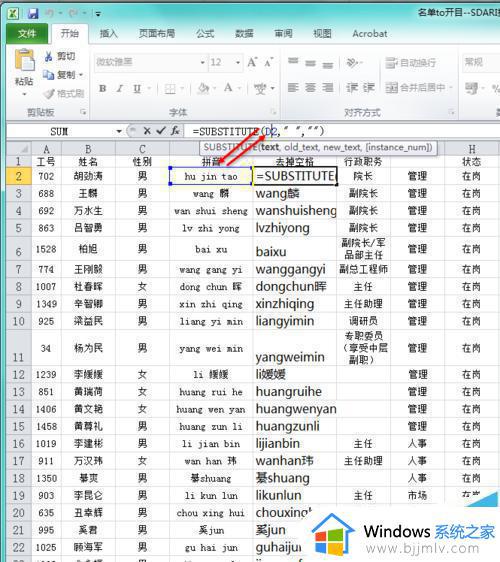
Task: Select column B header
Action: (88, 148)
